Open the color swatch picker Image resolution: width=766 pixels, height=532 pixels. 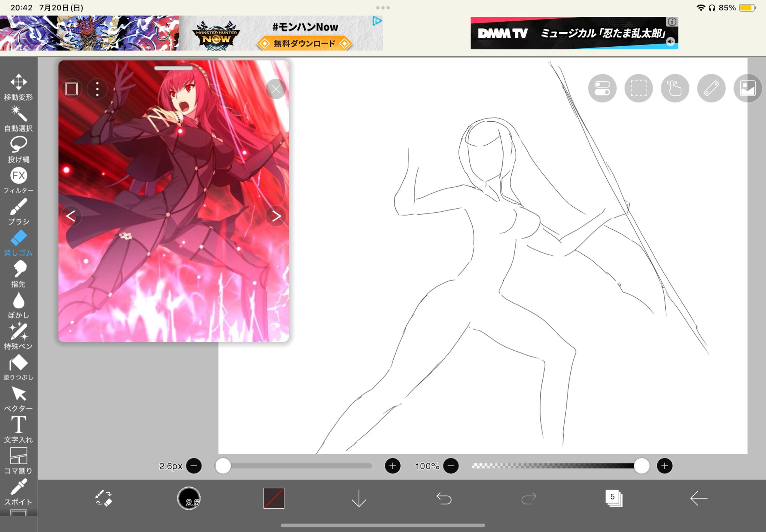[274, 498]
